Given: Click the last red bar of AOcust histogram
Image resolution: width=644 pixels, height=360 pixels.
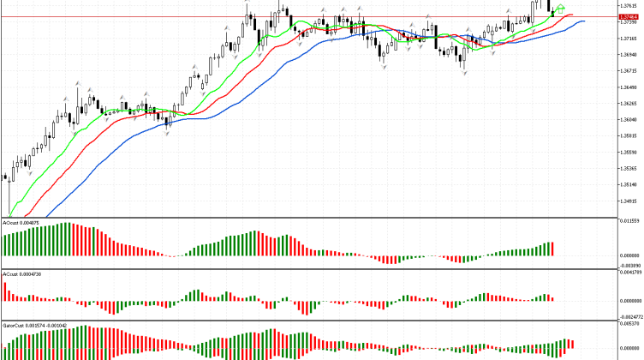Looking at the screenshot, I should click(x=553, y=249).
